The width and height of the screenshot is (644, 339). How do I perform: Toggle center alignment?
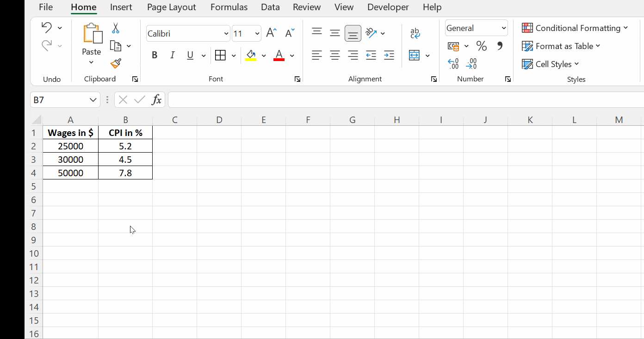tap(335, 55)
